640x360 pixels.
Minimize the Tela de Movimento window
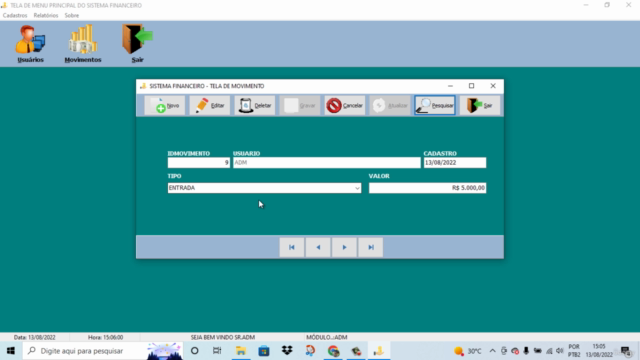[450, 86]
